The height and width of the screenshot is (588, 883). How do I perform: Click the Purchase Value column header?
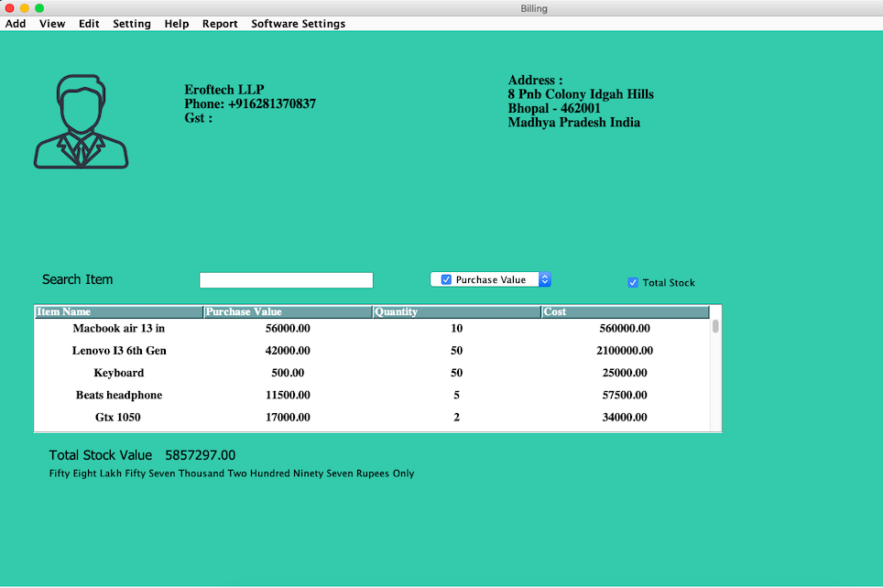click(x=287, y=312)
